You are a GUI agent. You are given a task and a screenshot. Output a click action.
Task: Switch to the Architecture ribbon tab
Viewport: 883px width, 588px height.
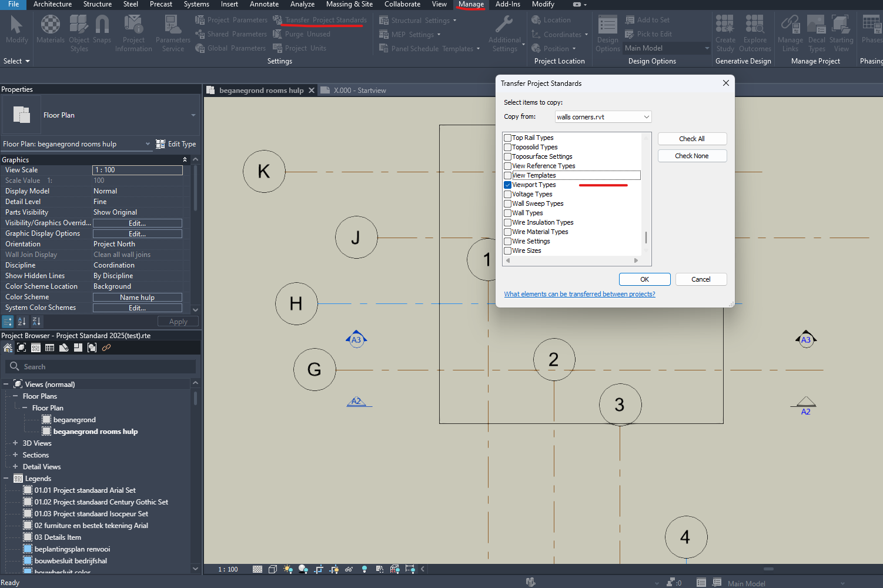point(52,5)
